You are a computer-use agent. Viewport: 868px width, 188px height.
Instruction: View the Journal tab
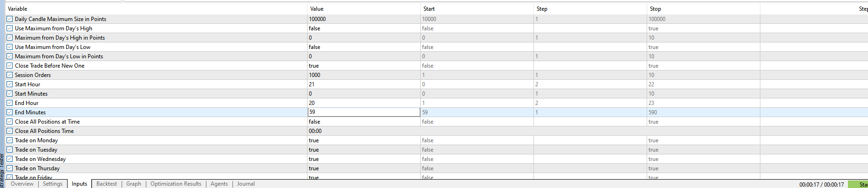tap(246, 184)
